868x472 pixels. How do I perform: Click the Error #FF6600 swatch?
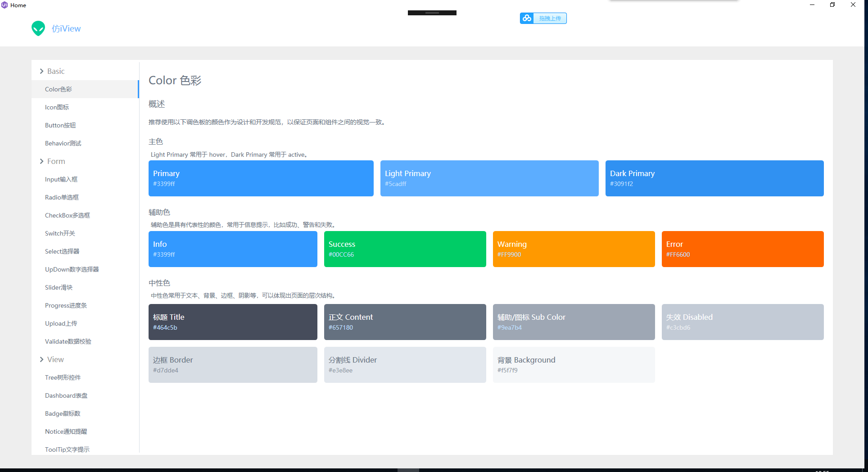tap(743, 249)
